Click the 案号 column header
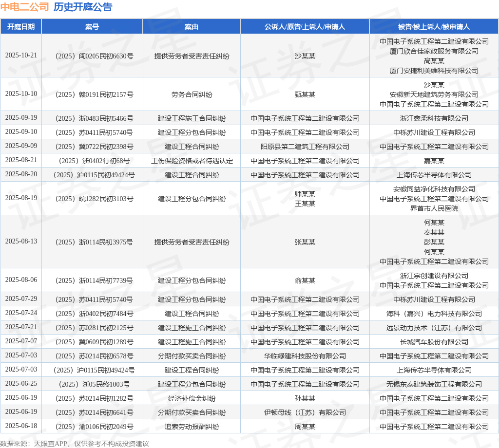 92,27
